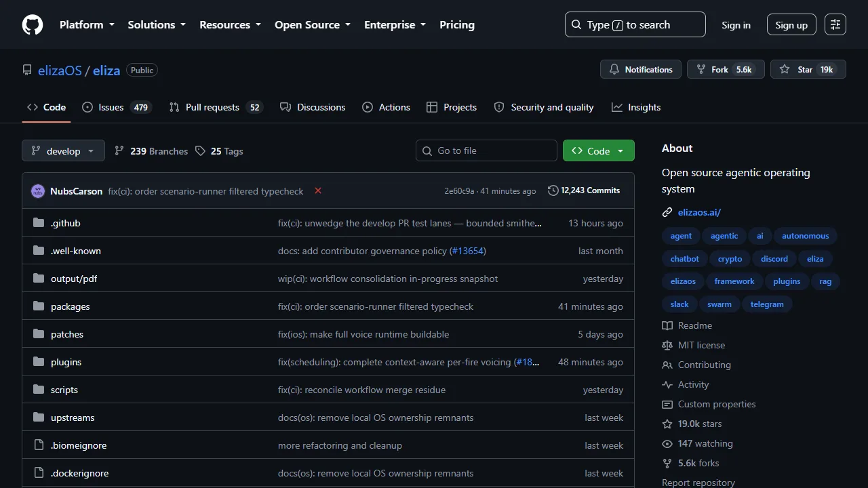Click the pulse icon beside Activity
868x488 pixels.
point(667,384)
